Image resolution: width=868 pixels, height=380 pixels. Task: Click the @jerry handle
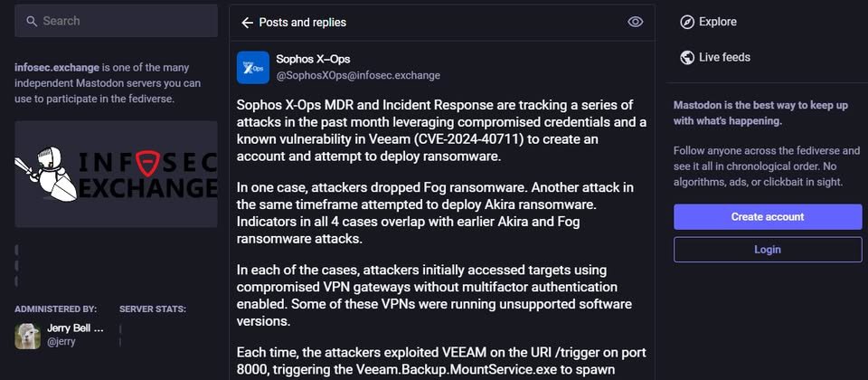click(61, 342)
